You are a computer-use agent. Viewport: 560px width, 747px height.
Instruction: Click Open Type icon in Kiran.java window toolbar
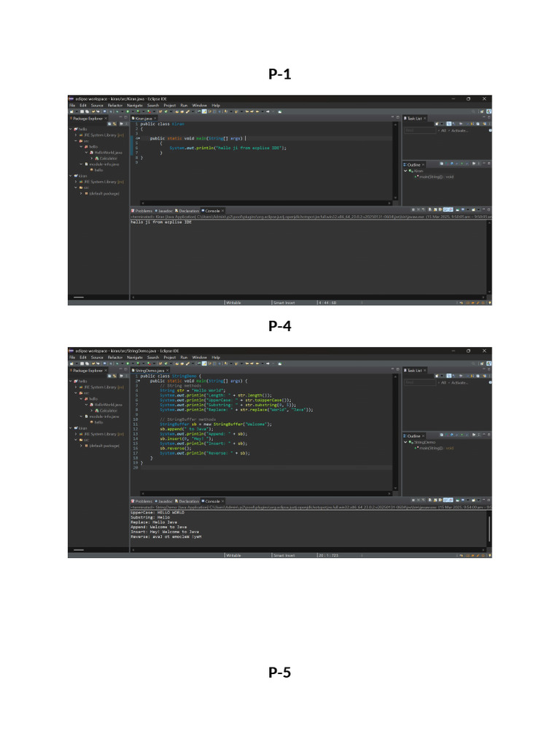[x=176, y=112]
